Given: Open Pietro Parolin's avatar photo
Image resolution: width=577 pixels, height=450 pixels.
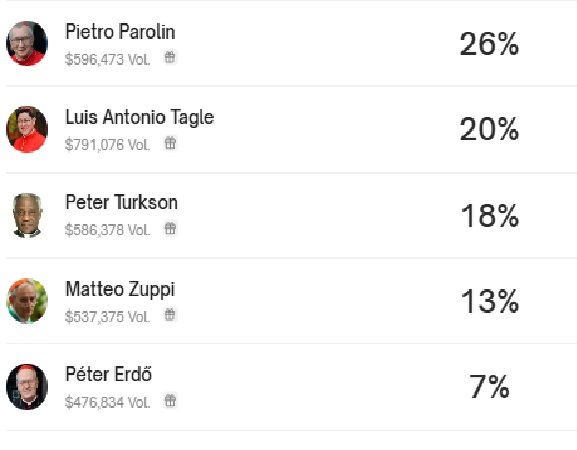Looking at the screenshot, I should click(x=27, y=43).
